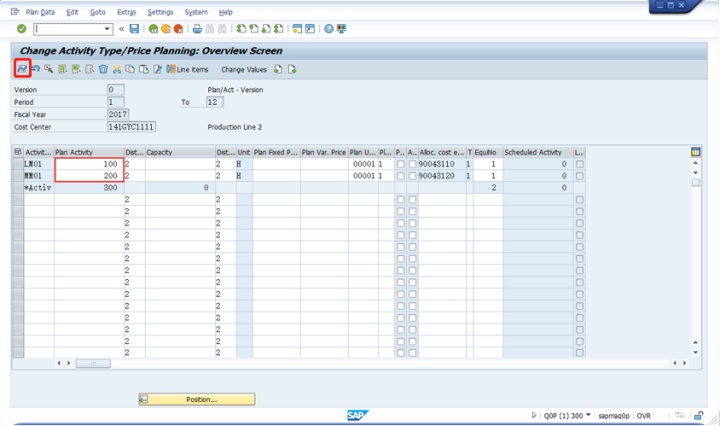Open system info dropdown next to Q0P (1) 300
The height and width of the screenshot is (426, 720).
588,415
